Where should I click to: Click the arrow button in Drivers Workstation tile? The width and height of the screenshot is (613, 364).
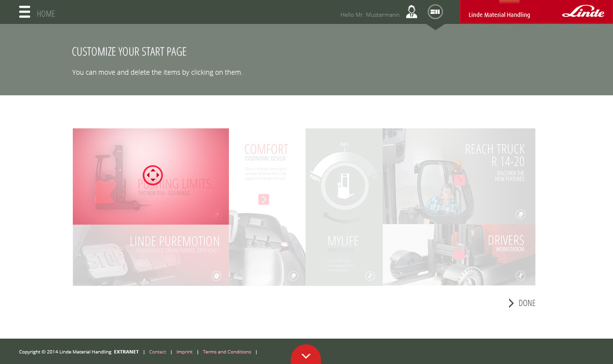click(x=460, y=254)
